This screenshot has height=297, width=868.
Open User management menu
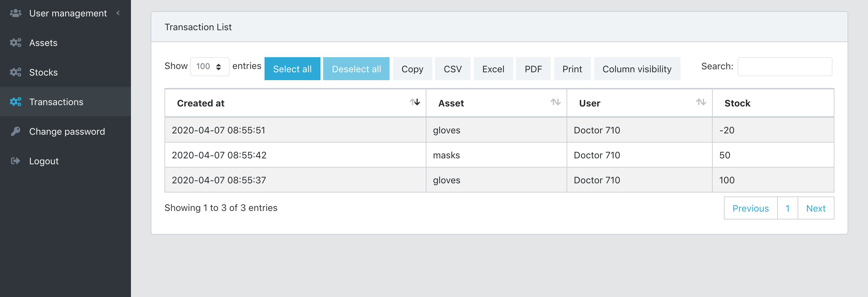[x=65, y=13]
